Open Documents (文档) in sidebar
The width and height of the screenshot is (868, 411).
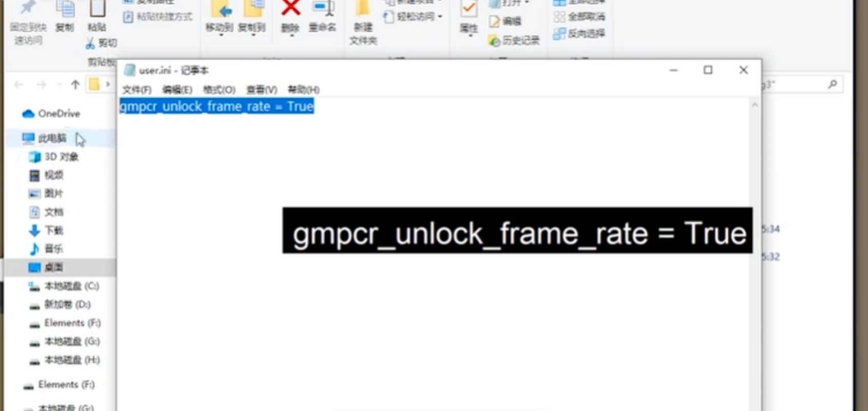46,212
